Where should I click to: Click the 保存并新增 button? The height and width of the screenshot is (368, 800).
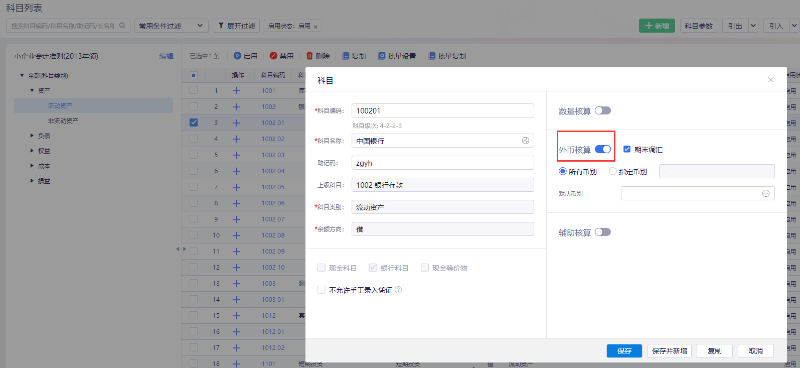(x=669, y=351)
